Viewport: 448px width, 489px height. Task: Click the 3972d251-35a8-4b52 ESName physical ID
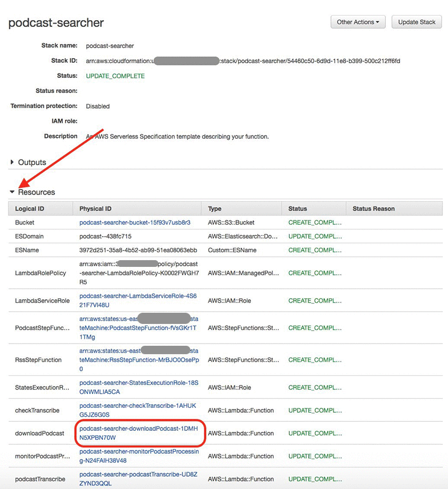tap(138, 250)
